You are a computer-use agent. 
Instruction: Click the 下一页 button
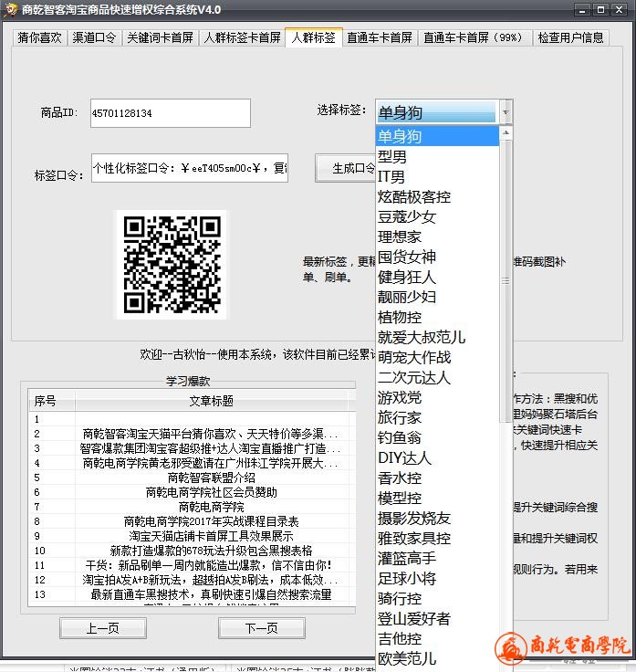262,628
